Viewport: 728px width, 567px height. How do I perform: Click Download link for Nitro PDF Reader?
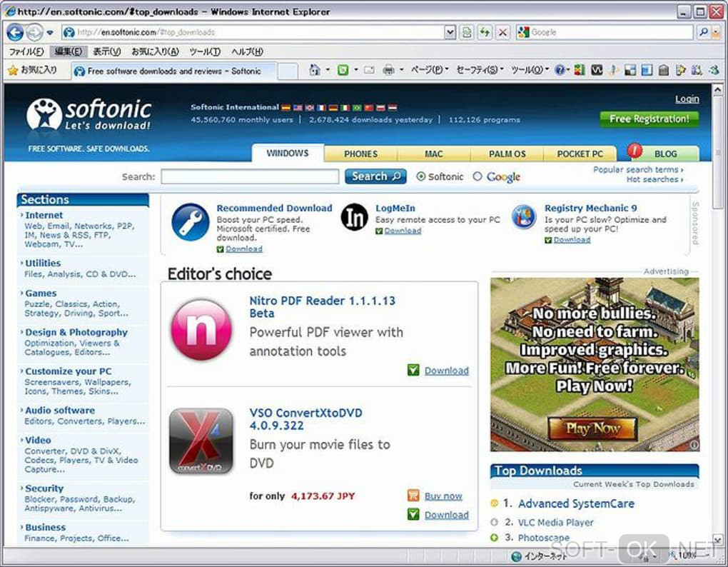click(447, 371)
